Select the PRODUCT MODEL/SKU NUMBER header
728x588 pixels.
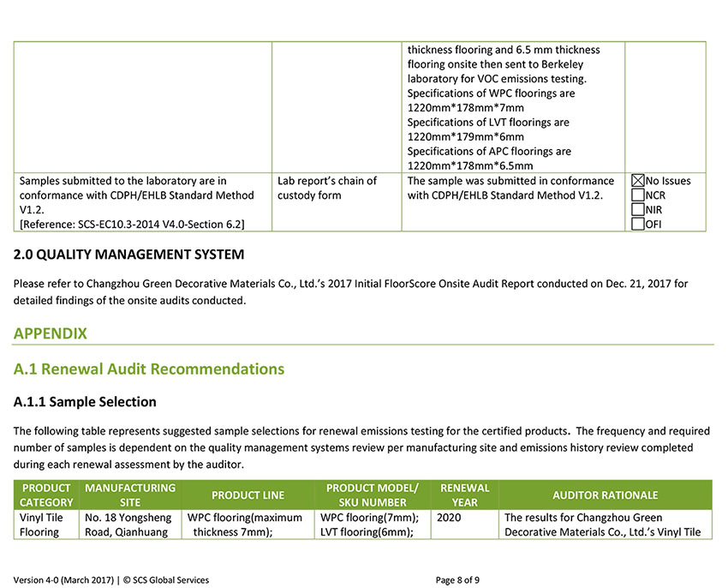click(x=372, y=495)
